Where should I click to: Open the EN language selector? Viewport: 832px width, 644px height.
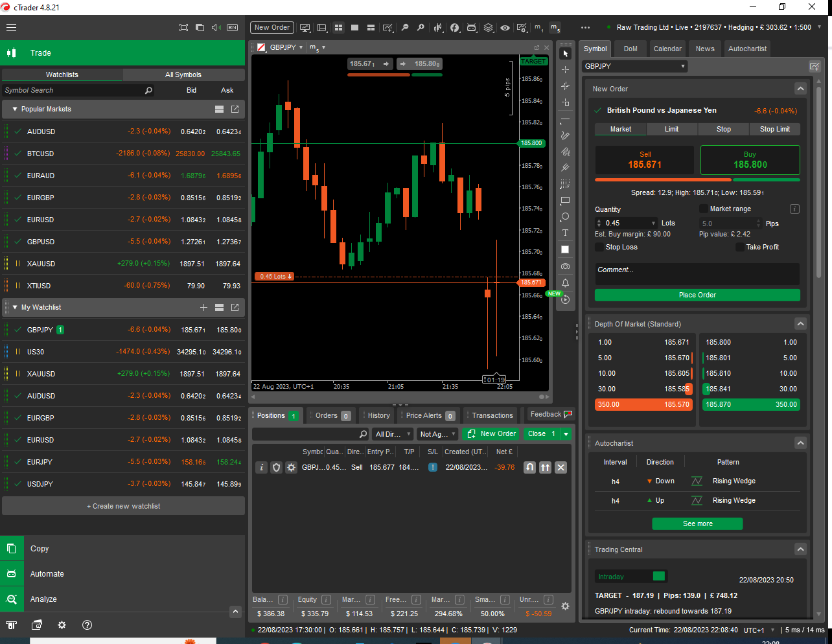(x=233, y=27)
